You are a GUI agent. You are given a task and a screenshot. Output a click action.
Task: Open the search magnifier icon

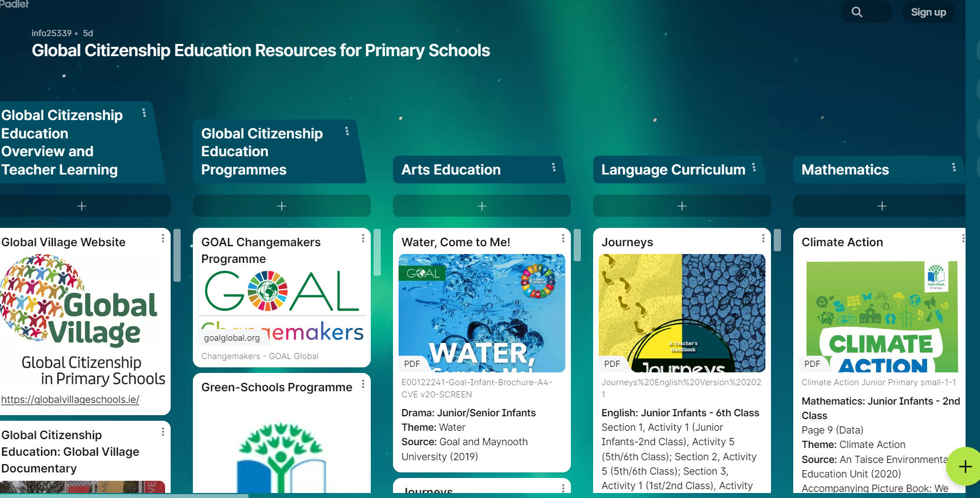[x=857, y=12]
